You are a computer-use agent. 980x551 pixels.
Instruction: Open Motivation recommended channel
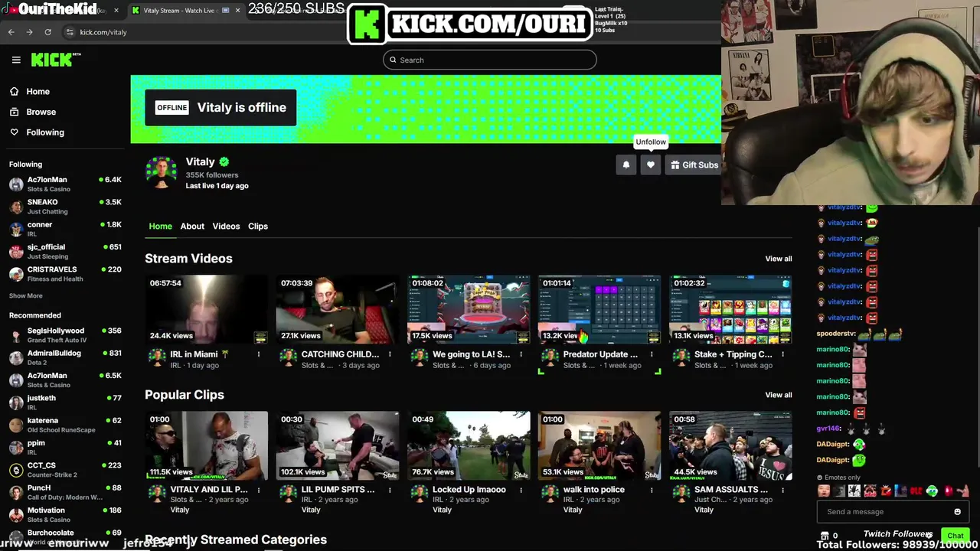(x=65, y=514)
